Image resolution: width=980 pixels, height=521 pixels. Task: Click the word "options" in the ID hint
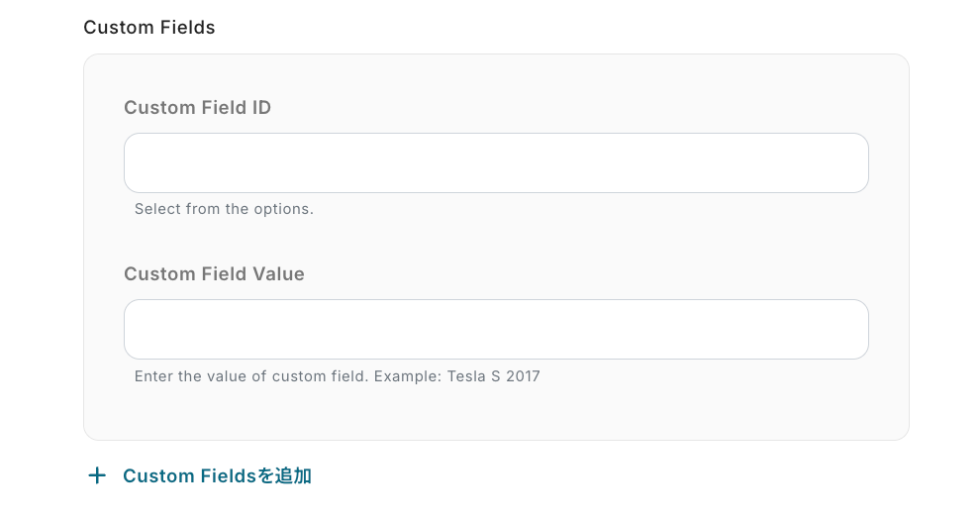[x=281, y=210]
